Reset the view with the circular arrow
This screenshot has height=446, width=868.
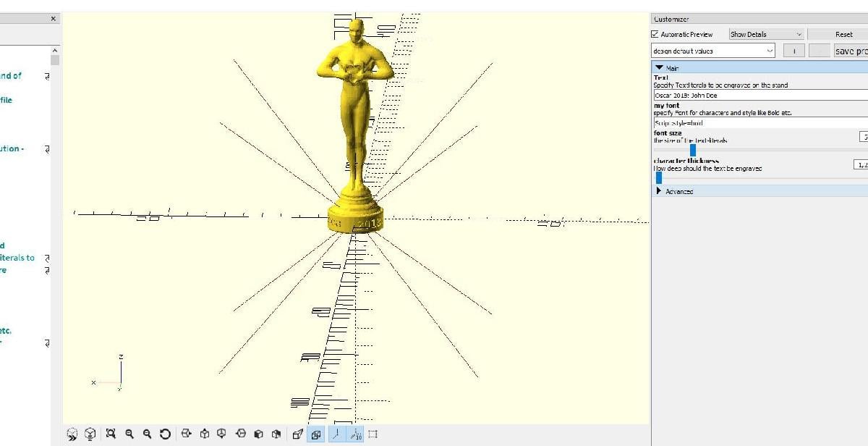pos(165,434)
